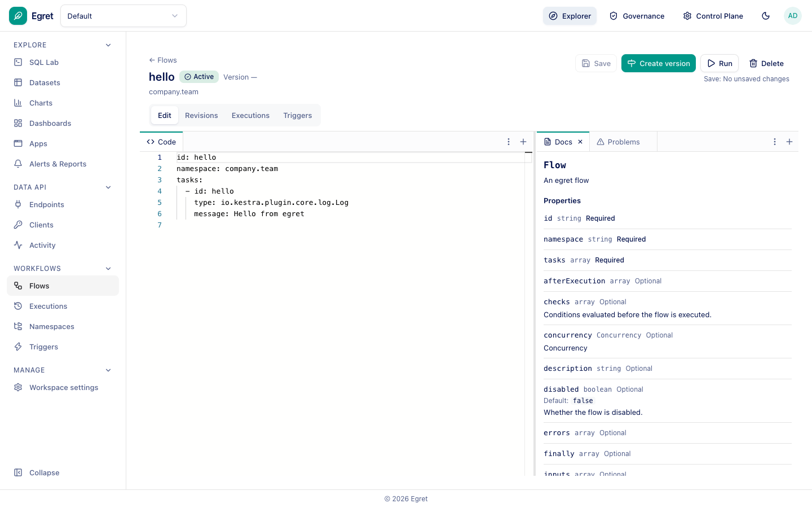The height and width of the screenshot is (508, 812).
Task: Open the AD user avatar menu
Action: coord(793,16)
